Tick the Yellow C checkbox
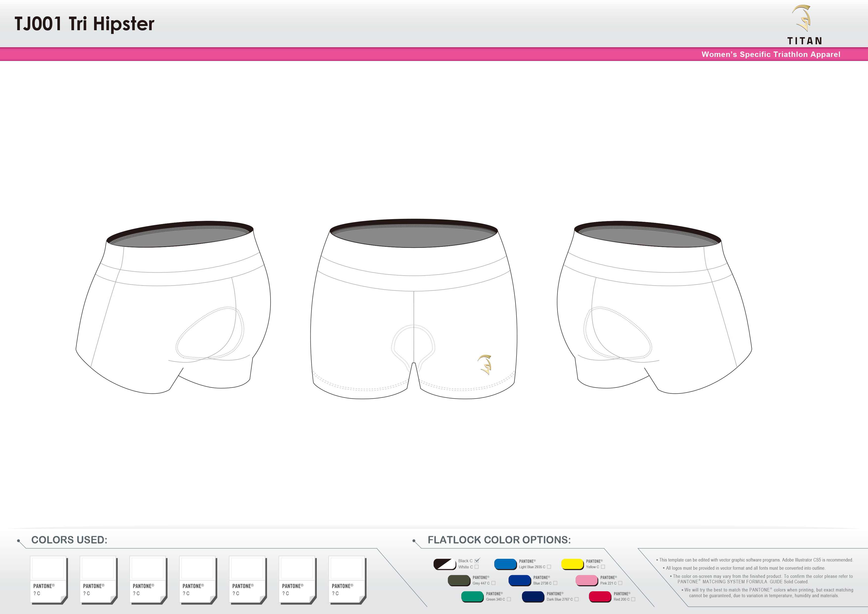 point(603,567)
